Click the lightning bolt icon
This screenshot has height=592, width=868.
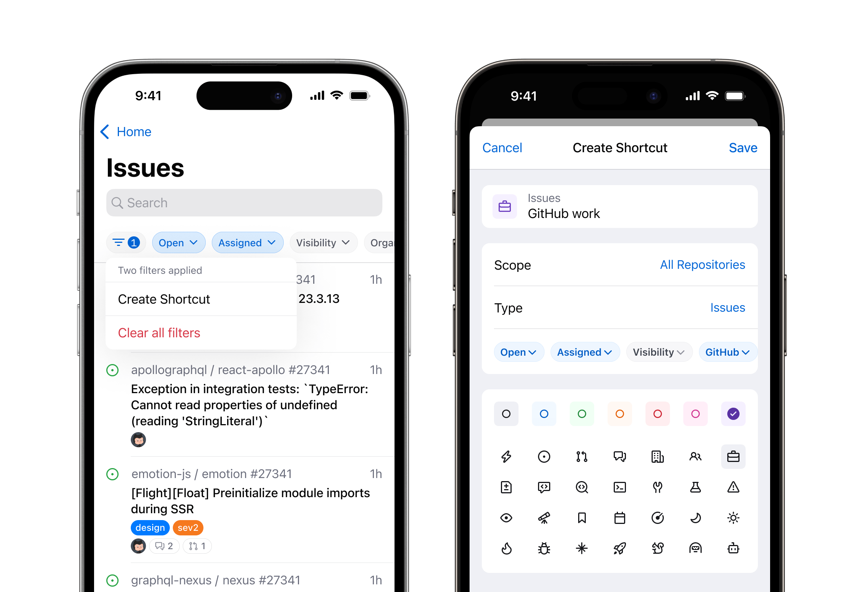507,457
